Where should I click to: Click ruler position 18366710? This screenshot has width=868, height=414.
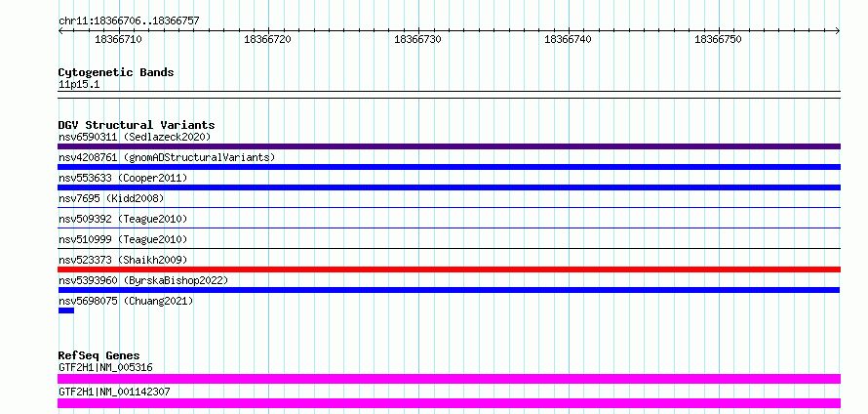pyautogui.click(x=118, y=39)
